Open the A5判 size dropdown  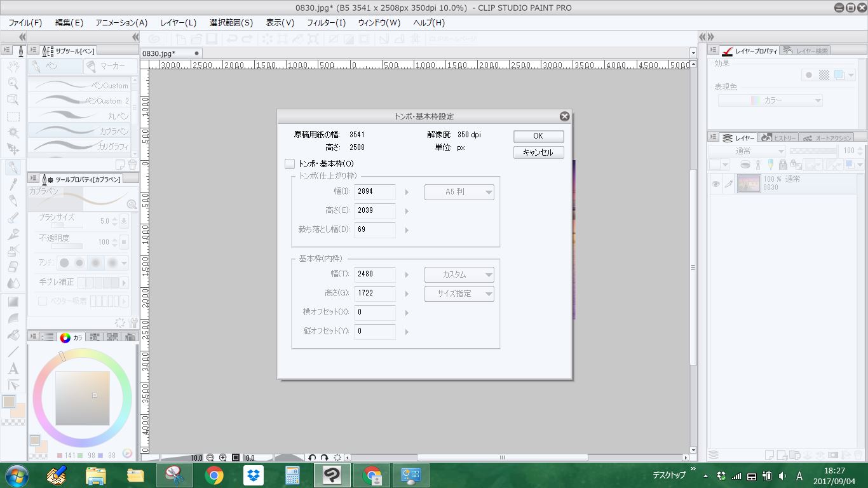459,192
